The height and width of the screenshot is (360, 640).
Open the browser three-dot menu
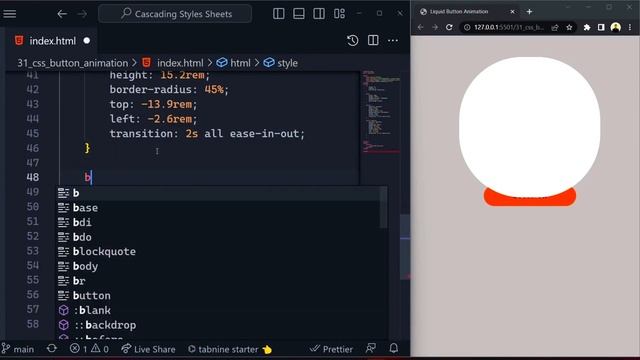click(630, 27)
